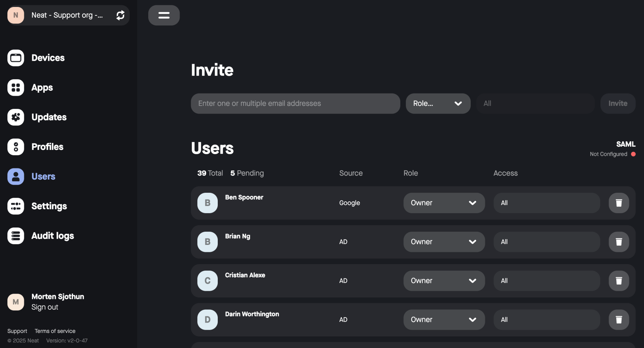Click the org switcher refresh icon
This screenshot has height=348, width=644.
(x=120, y=15)
